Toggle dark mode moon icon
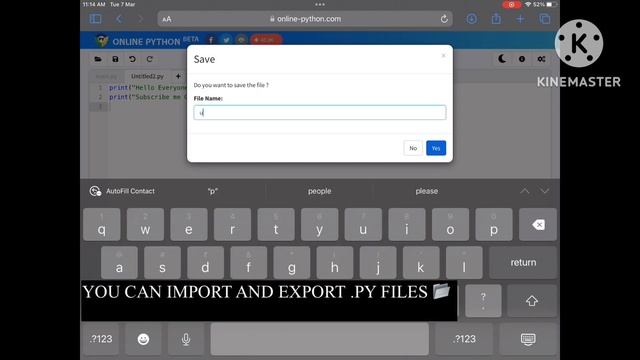The height and width of the screenshot is (360, 640). pyautogui.click(x=502, y=59)
